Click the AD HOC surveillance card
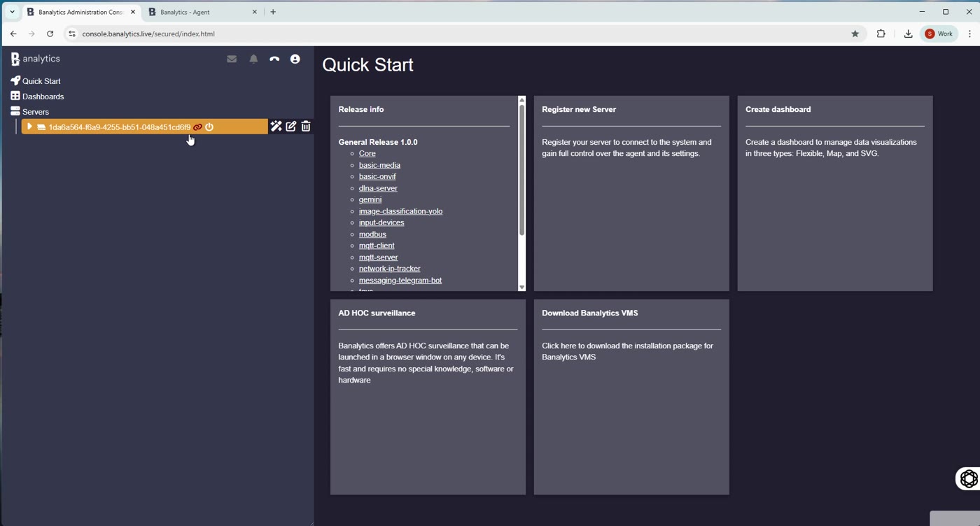Screen dimensions: 980x526 coord(428,397)
